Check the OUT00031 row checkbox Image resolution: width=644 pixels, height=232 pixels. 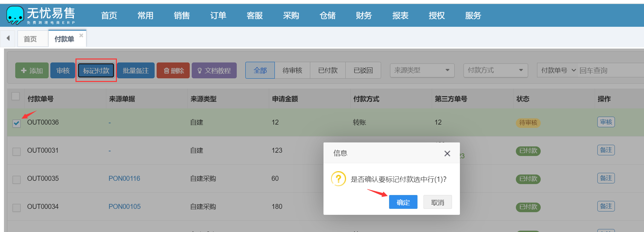tap(17, 152)
